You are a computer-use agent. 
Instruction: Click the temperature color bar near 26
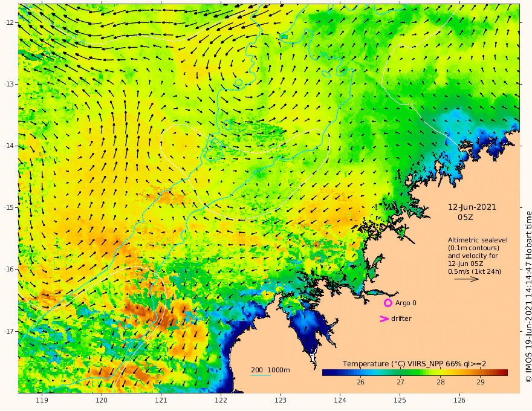(361, 373)
